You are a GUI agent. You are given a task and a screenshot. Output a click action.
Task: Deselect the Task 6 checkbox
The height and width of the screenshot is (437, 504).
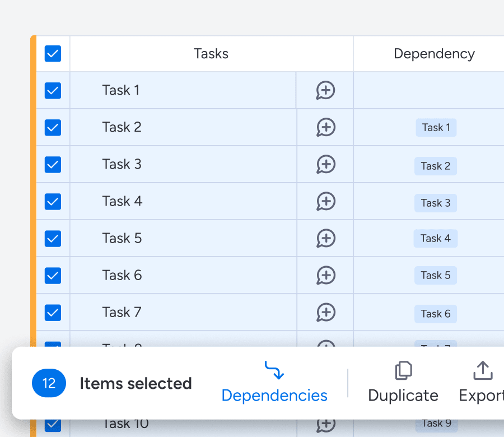pyautogui.click(x=53, y=275)
